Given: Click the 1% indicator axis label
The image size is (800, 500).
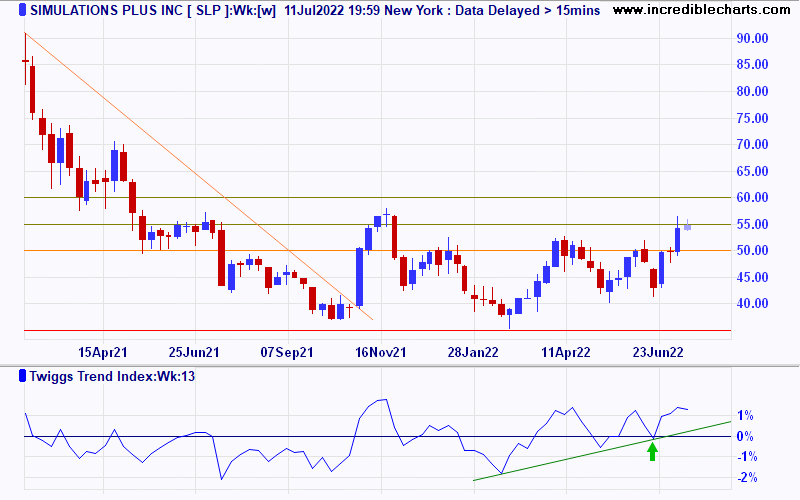Looking at the screenshot, I should tap(745, 416).
